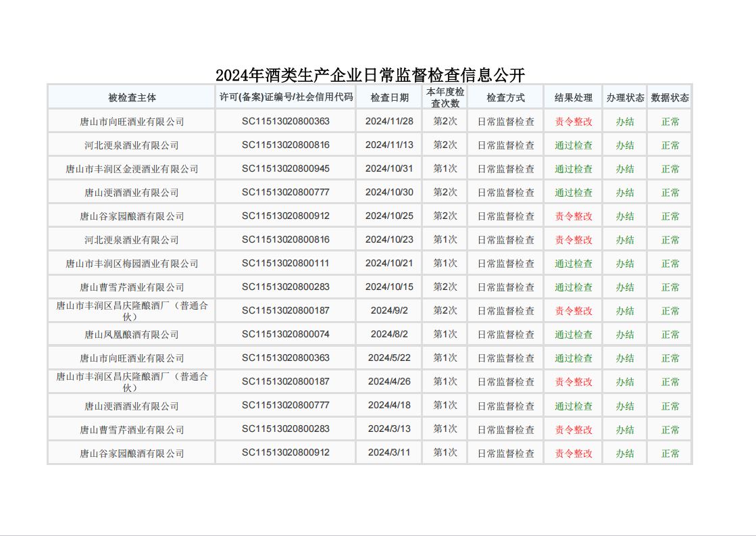Screen dimensions: 756x536
Task: Click the 被检查主体 column header
Action: 132,97
